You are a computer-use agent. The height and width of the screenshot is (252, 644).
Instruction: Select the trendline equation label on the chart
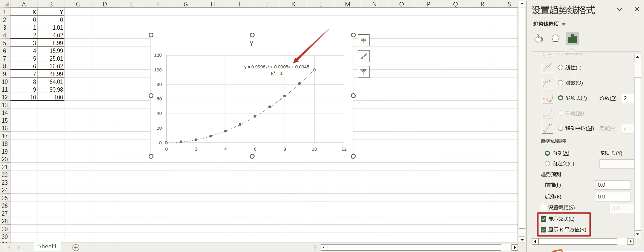coord(276,70)
